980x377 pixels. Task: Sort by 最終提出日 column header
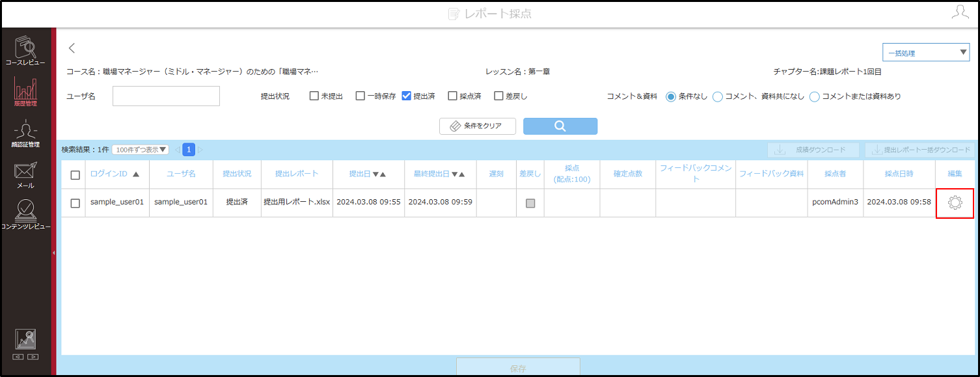440,174
